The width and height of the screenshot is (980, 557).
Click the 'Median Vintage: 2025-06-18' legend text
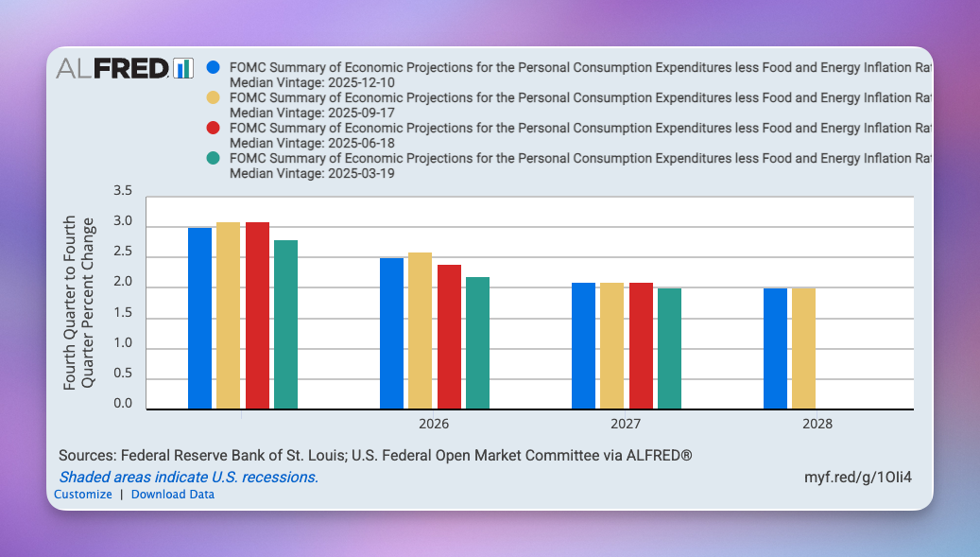click(x=301, y=143)
